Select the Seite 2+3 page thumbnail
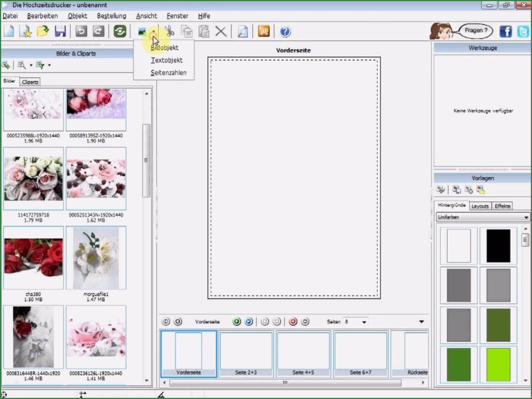The height and width of the screenshot is (399, 532). point(246,354)
